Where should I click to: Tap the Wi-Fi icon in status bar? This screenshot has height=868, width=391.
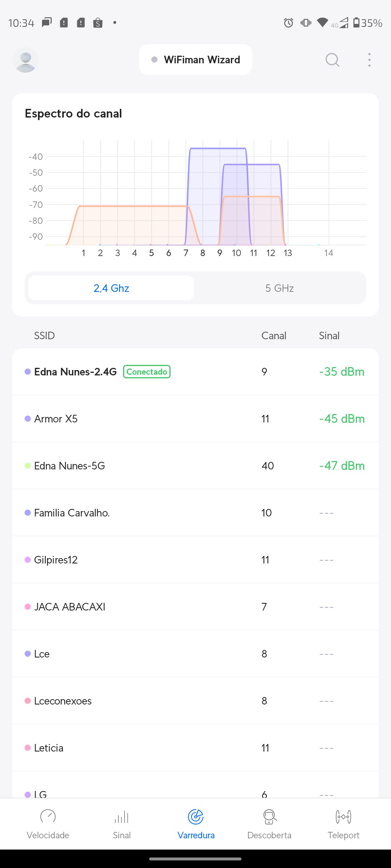(x=322, y=22)
